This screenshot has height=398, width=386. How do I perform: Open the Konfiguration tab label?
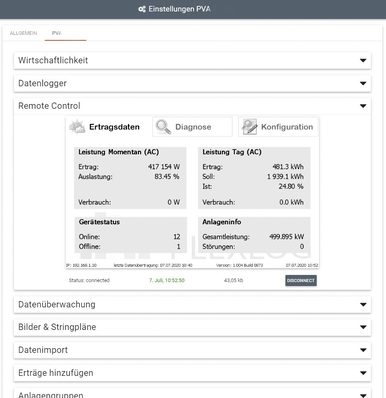click(287, 127)
